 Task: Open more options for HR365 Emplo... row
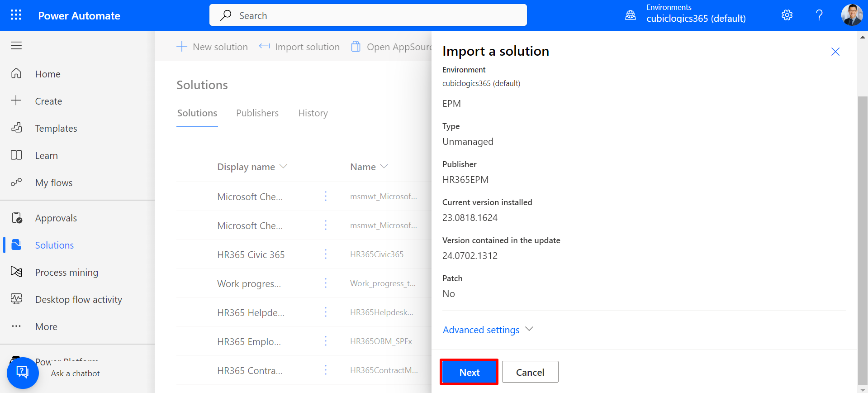pyautogui.click(x=326, y=341)
